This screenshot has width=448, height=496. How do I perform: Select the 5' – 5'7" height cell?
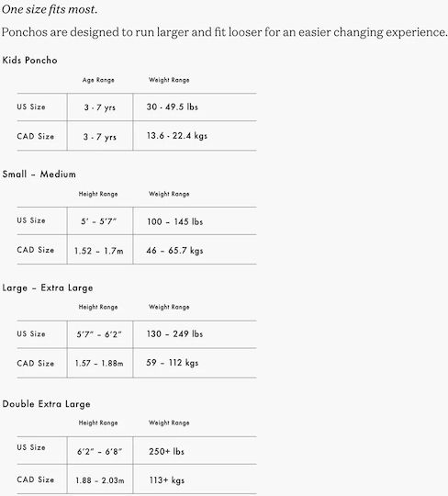pyautogui.click(x=98, y=221)
